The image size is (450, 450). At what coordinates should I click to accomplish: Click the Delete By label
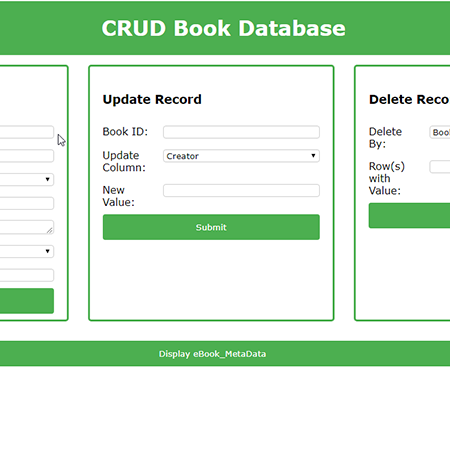click(385, 138)
